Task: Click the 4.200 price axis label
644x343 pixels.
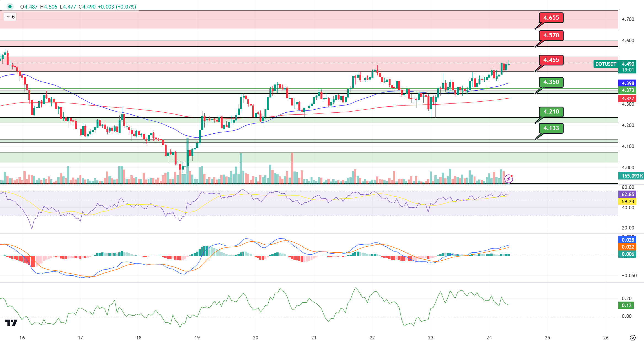Action: click(x=628, y=125)
